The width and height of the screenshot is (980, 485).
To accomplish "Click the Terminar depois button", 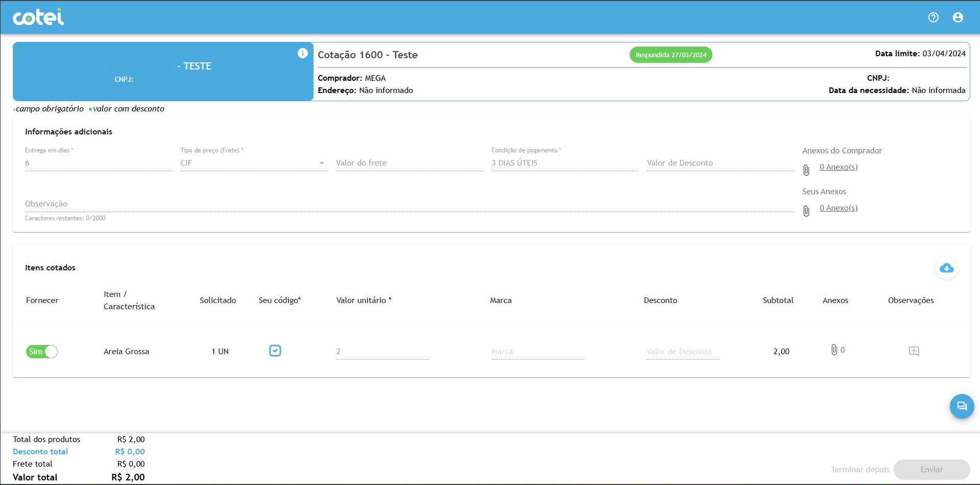I will (860, 469).
